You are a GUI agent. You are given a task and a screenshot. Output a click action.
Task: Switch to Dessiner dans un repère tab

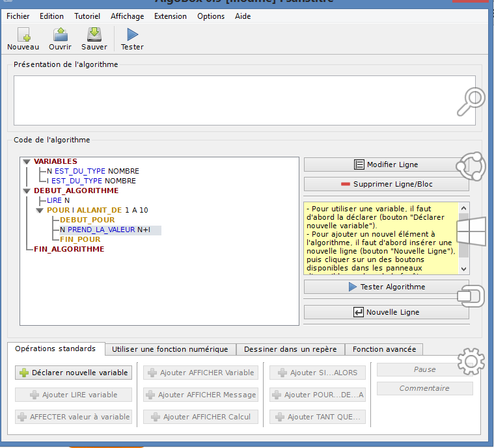coord(290,349)
